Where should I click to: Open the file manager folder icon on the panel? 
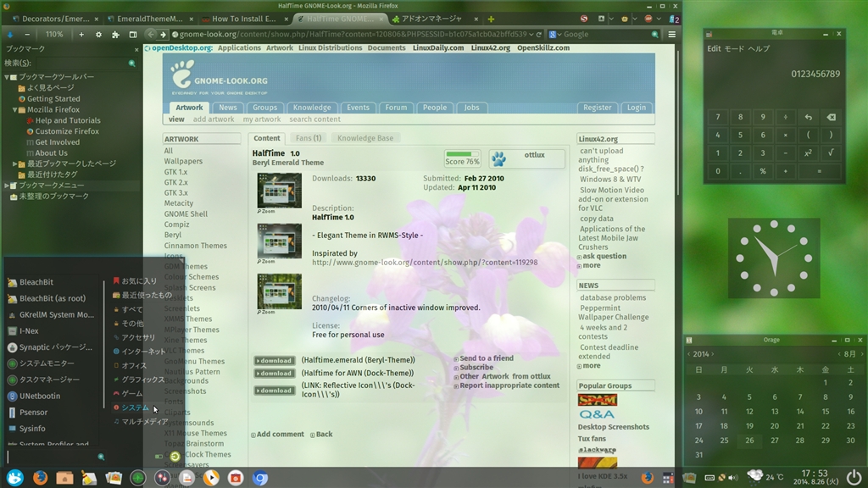(x=64, y=477)
